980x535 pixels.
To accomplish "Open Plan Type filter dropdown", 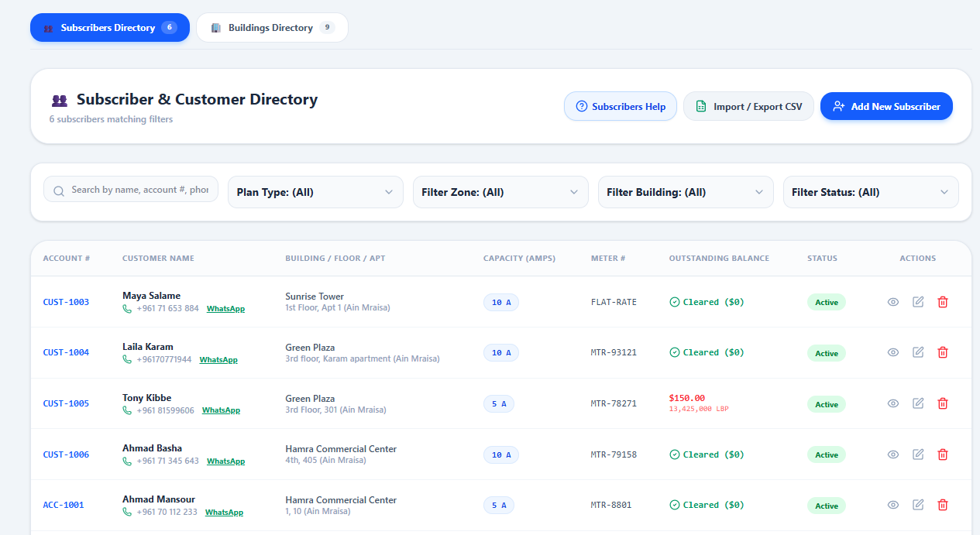I will pos(315,192).
